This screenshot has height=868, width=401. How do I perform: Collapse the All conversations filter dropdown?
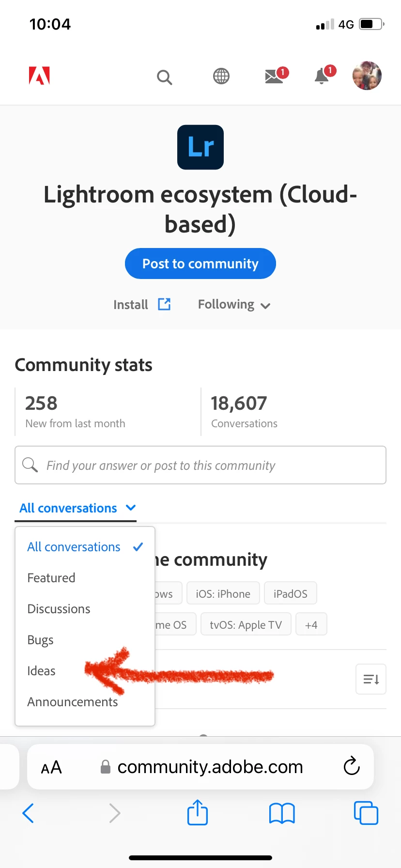[77, 508]
